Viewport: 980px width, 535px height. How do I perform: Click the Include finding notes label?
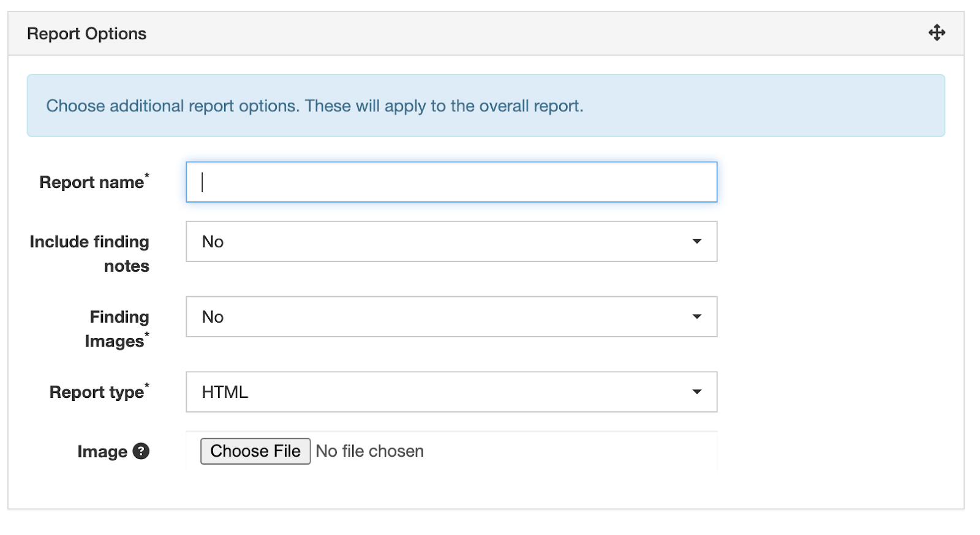[x=89, y=253]
